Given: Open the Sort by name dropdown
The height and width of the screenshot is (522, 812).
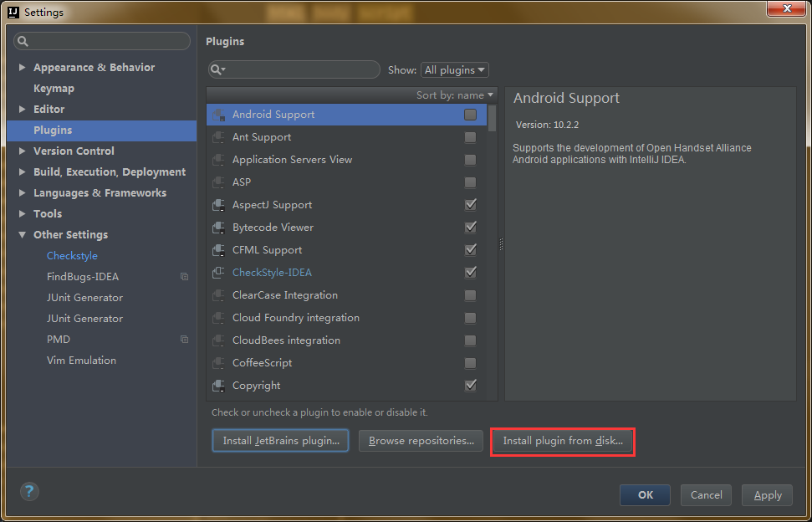Looking at the screenshot, I should (455, 95).
